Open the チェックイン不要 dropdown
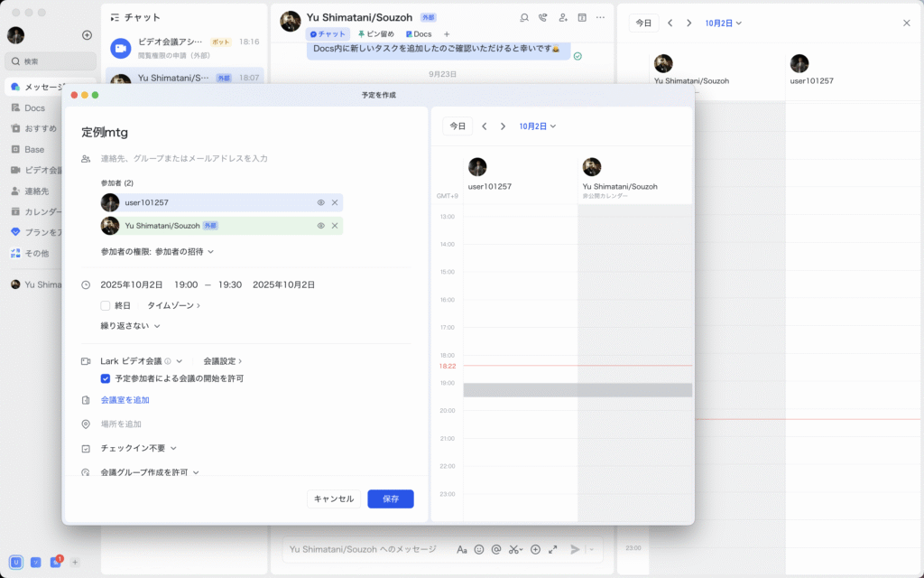The width and height of the screenshot is (924, 578). click(138, 448)
